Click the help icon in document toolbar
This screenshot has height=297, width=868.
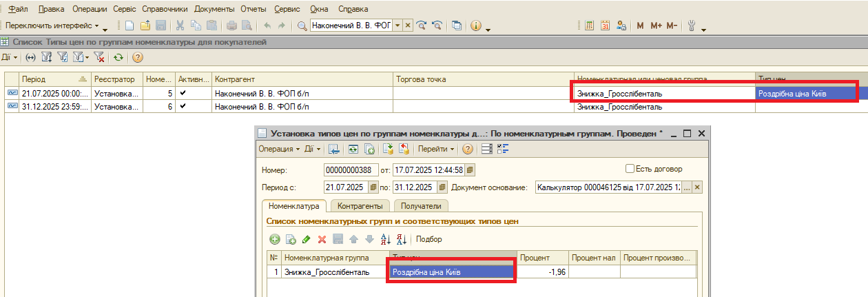468,149
